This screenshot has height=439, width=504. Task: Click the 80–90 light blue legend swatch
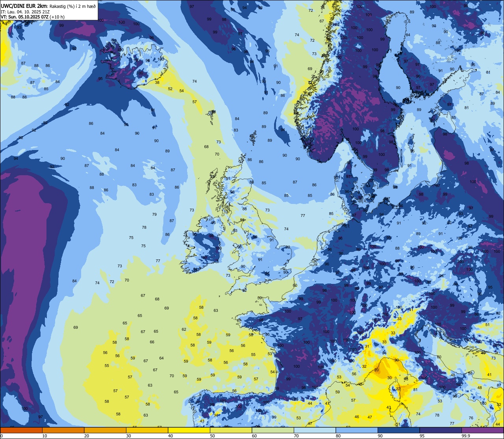coord(356,430)
